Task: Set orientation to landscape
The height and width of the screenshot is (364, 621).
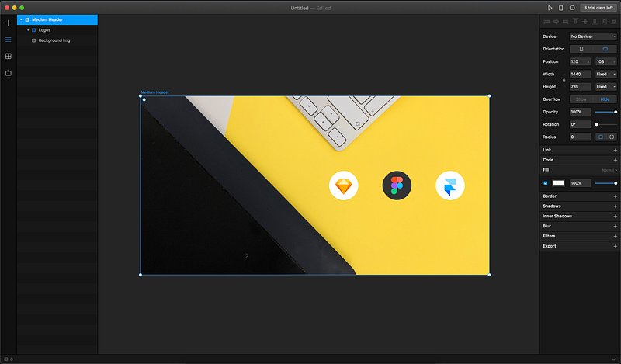Action: [x=605, y=49]
